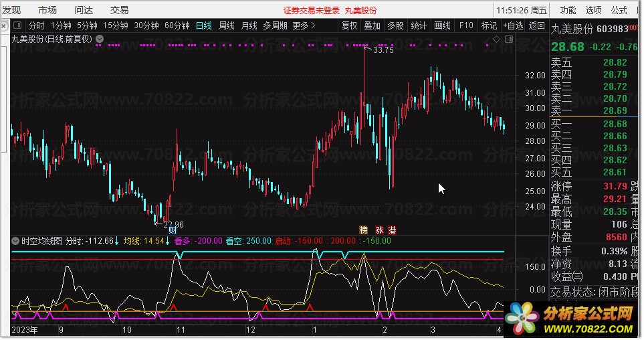Viewport: 644px width, 340px height.
Task: Open the 选项 menu
Action: pos(593,10)
